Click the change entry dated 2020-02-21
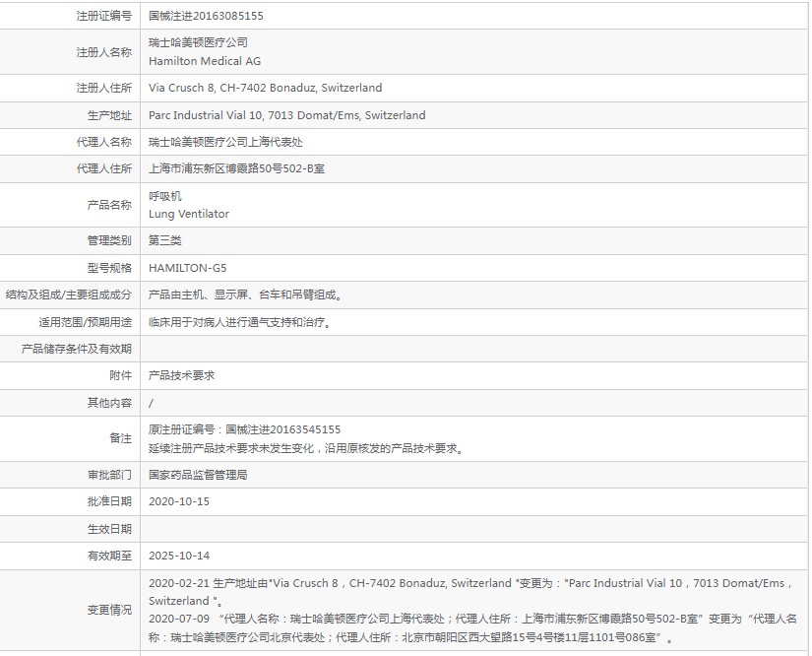The height and width of the screenshot is (656, 812). [471, 592]
